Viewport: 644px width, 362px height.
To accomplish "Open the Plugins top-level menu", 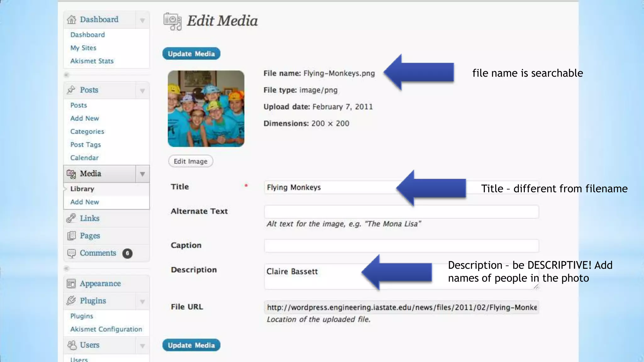I will [93, 301].
